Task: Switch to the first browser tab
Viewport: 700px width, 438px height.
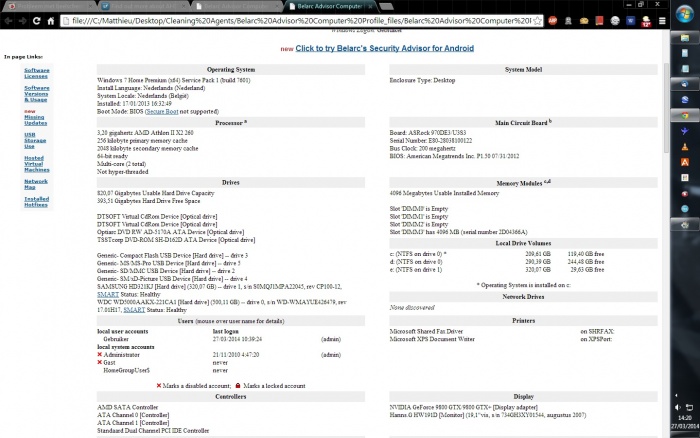Action: (48, 6)
